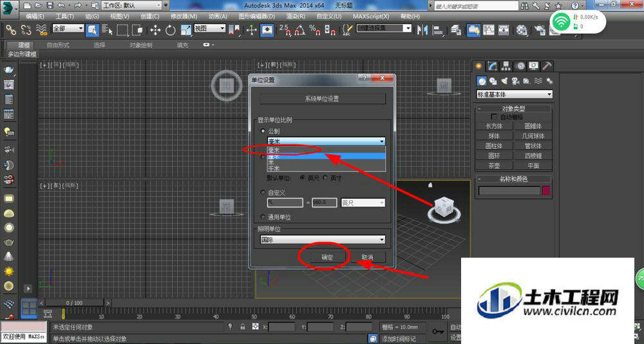Open the 标准基本体 category dropdown
The image size is (644, 344).
click(x=514, y=94)
